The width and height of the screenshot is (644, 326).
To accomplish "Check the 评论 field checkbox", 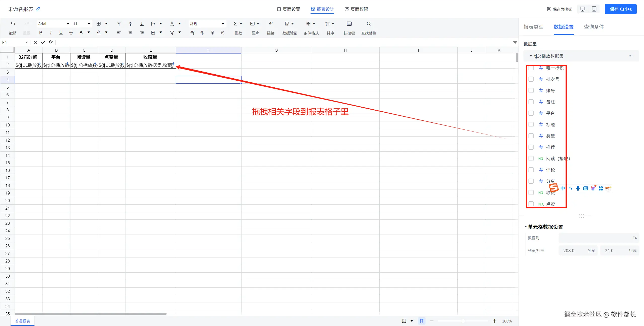I will (x=531, y=170).
